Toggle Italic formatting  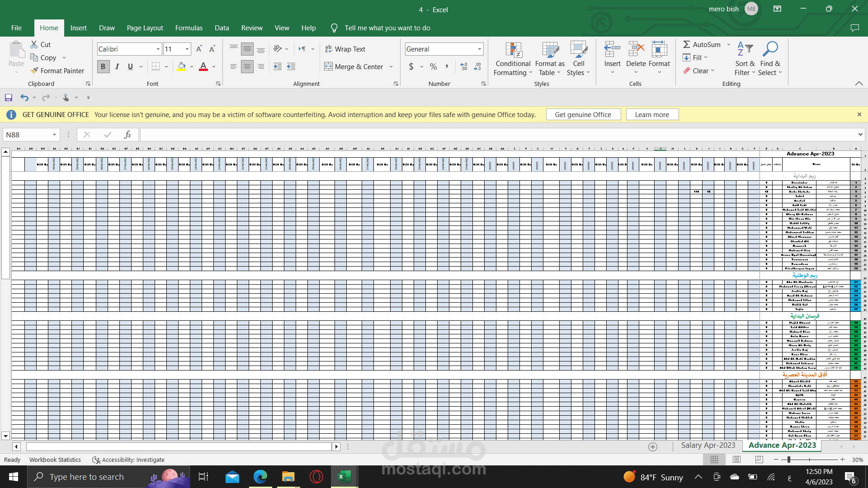(x=117, y=66)
